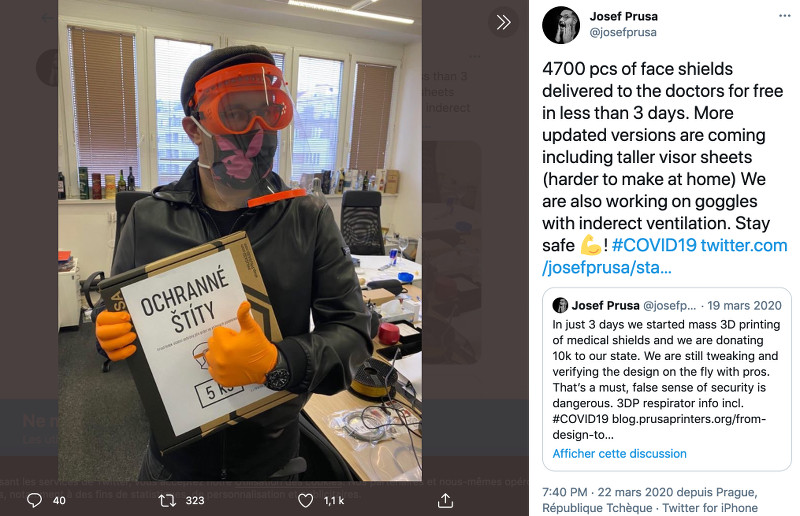Screen dimensions: 800x516
Task: Click the reply speech bubble icon
Action: (x=34, y=500)
